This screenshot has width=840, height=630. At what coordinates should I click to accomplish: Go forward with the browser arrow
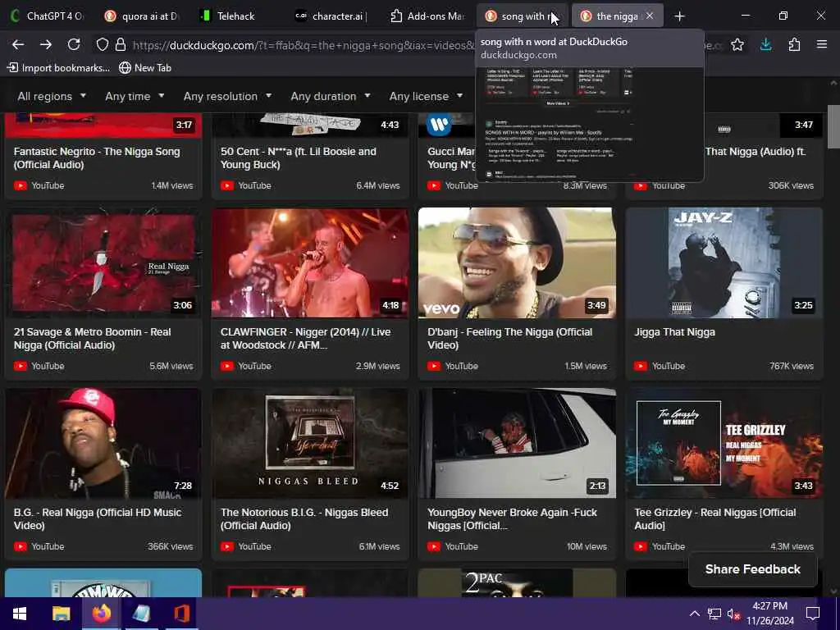[46, 44]
